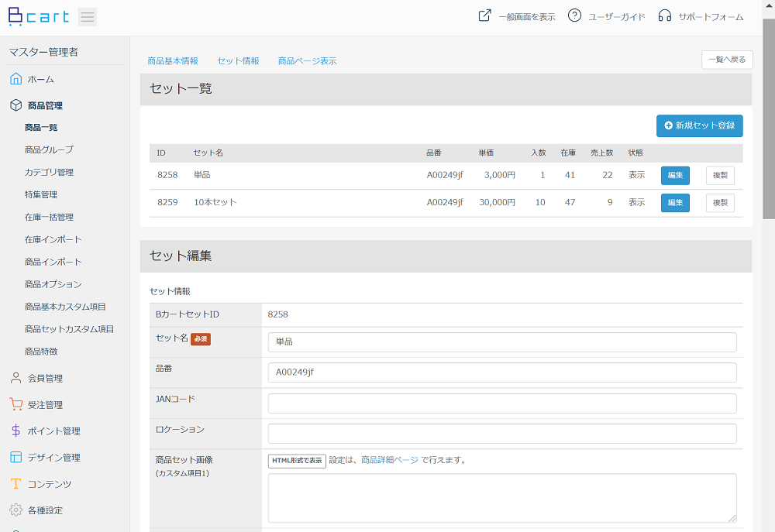
Task: Open 商品セットカスタム項目 in sidebar
Action: 69,329
